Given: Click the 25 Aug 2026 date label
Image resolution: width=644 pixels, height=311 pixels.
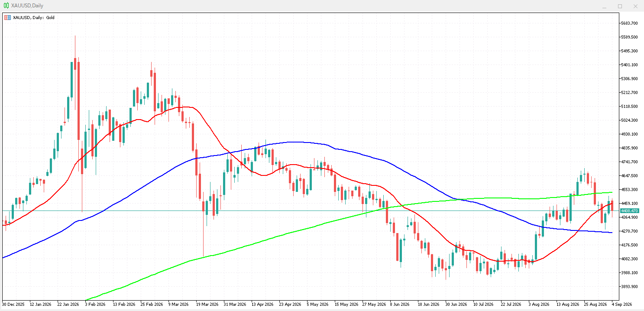Looking at the screenshot, I should [595, 305].
